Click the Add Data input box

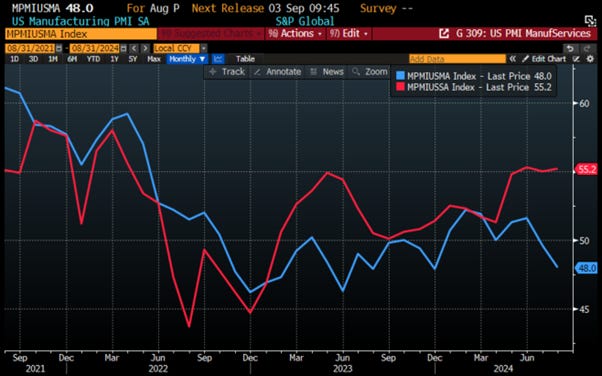457,59
